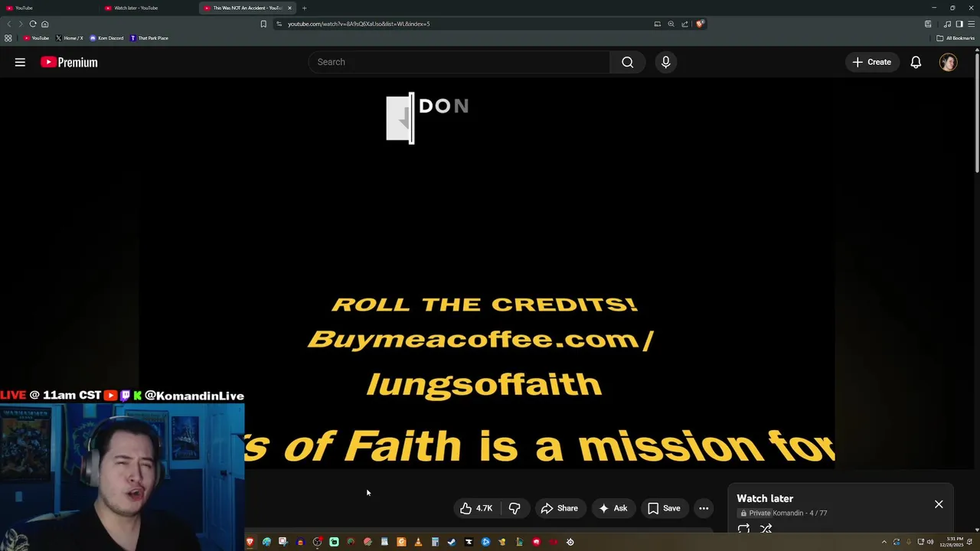Click the Ask button

tap(612, 508)
